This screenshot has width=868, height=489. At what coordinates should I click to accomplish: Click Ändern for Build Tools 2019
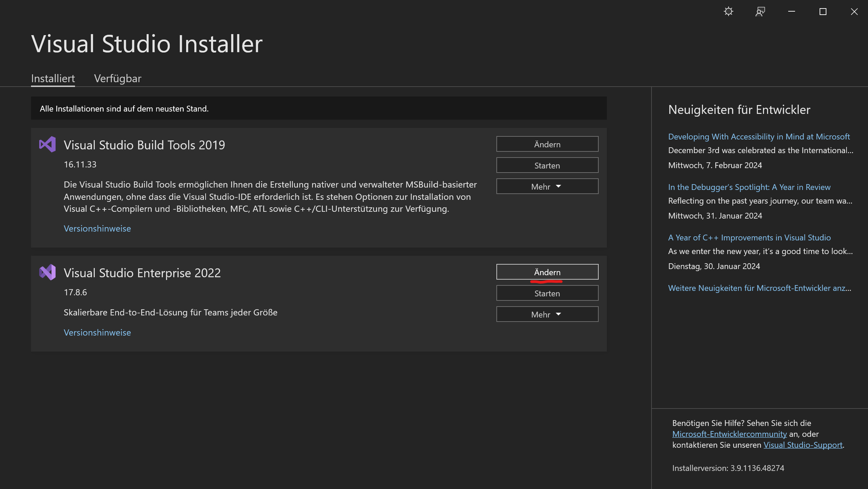(547, 144)
